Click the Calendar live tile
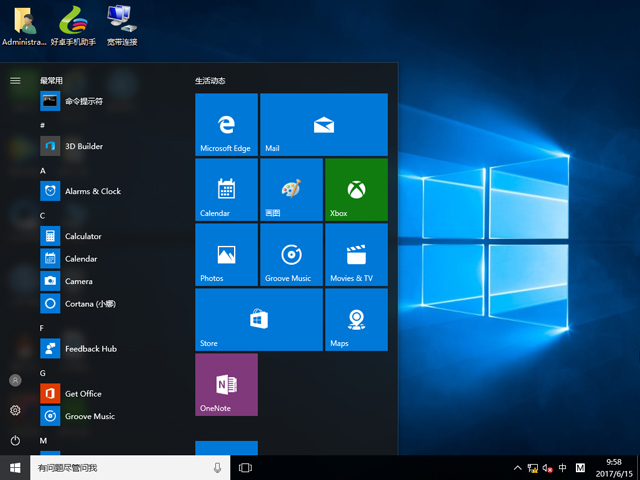This screenshot has height=480, width=640. pyautogui.click(x=226, y=189)
